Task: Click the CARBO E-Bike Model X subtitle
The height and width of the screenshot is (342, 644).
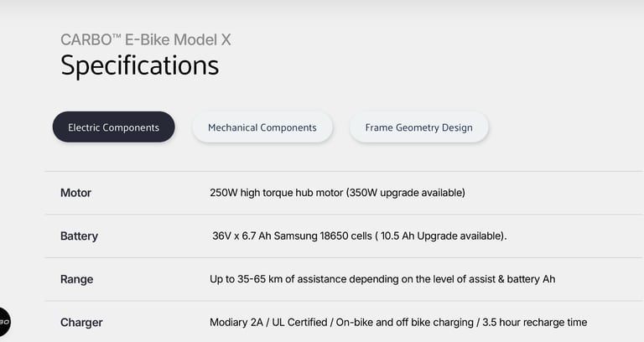Action: coord(145,40)
